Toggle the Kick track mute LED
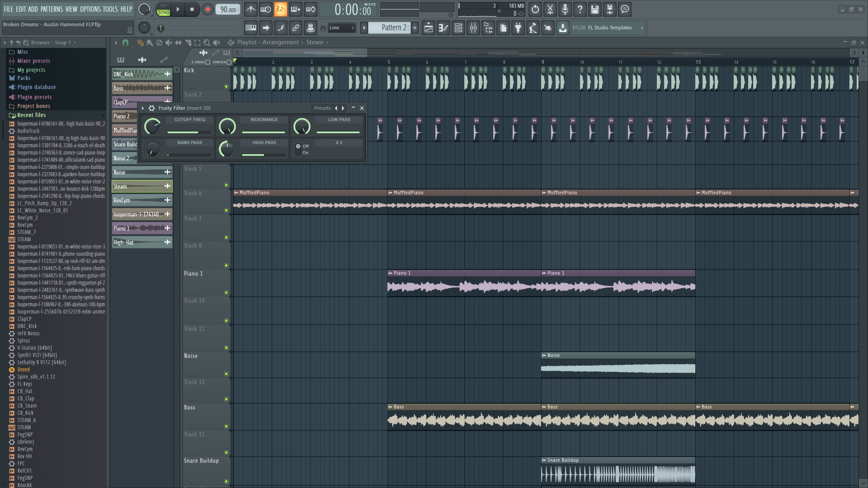Image resolution: width=868 pixels, height=488 pixels. (226, 86)
